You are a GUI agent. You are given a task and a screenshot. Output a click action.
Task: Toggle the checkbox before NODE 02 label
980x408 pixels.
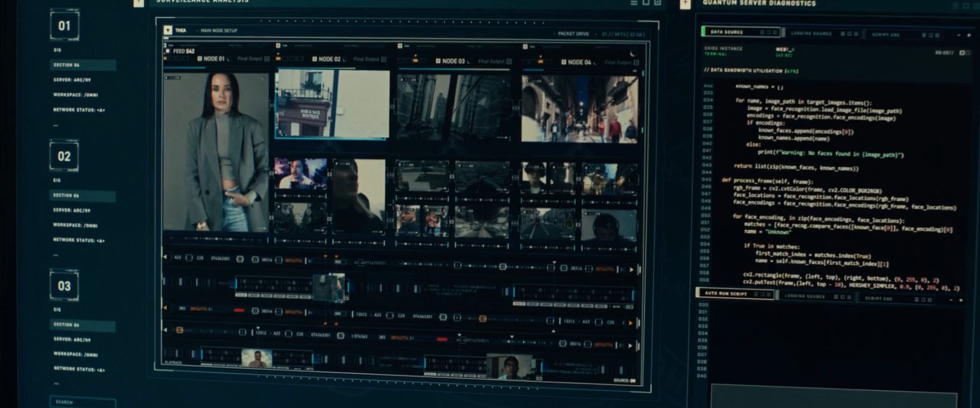314,59
